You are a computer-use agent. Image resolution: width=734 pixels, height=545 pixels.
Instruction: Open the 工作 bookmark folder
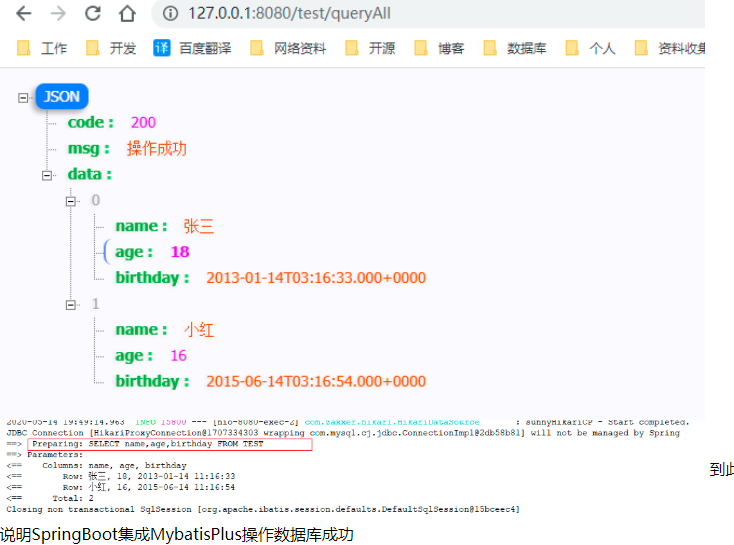42,48
